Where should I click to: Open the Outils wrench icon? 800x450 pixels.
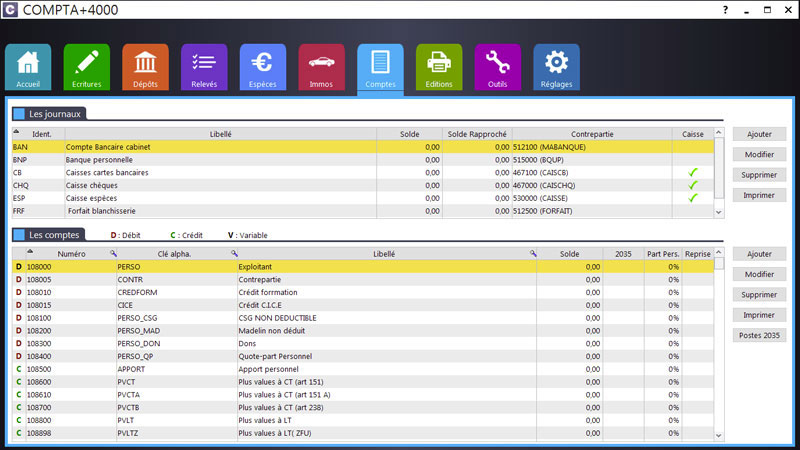point(497,67)
